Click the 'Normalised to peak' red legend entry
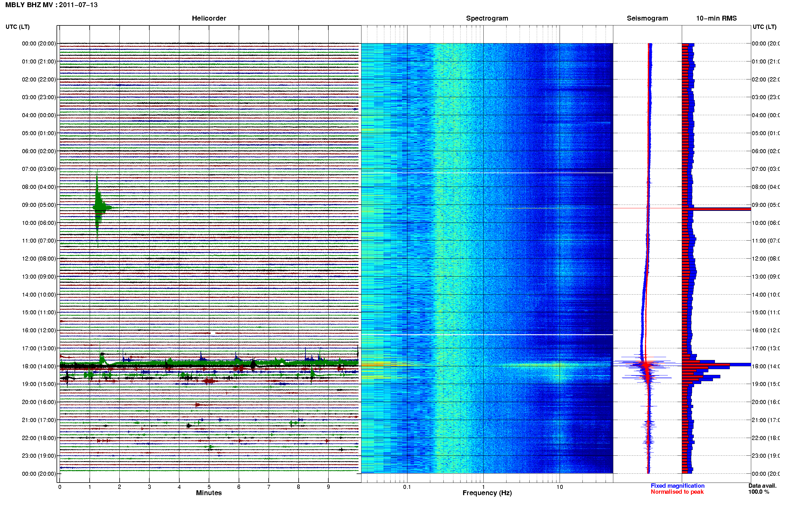 (677, 492)
